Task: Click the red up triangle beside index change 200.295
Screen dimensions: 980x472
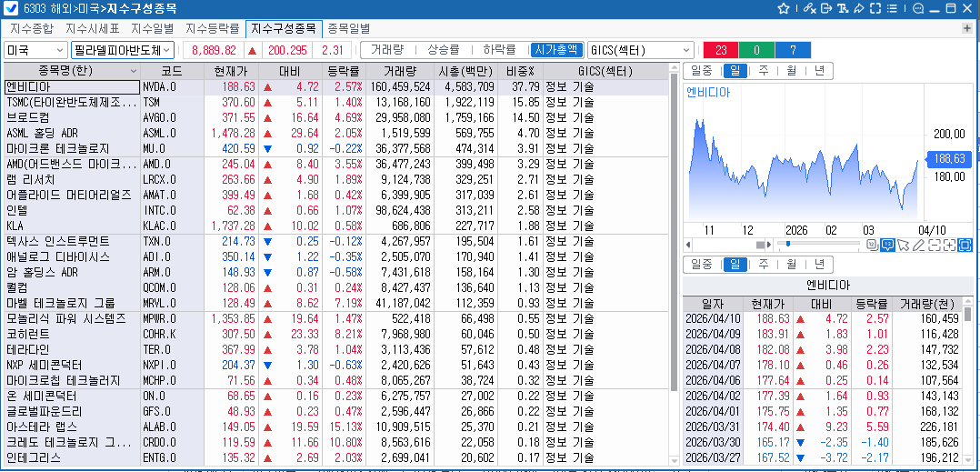Action: tap(253, 50)
